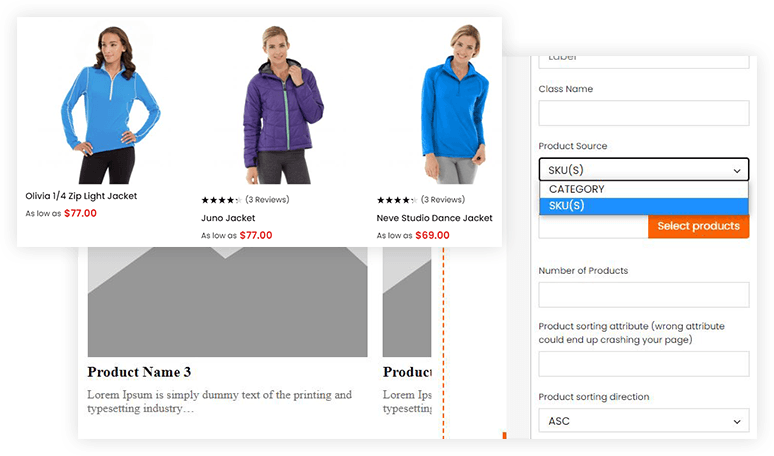The image size is (774, 456).
Task: Open the purple Juno Jacket image
Action: 283,105
